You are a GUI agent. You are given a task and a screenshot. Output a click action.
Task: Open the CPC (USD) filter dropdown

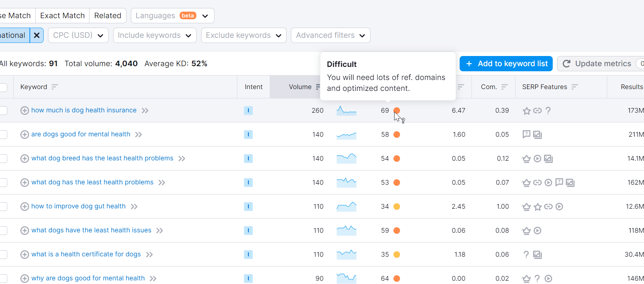click(x=78, y=35)
